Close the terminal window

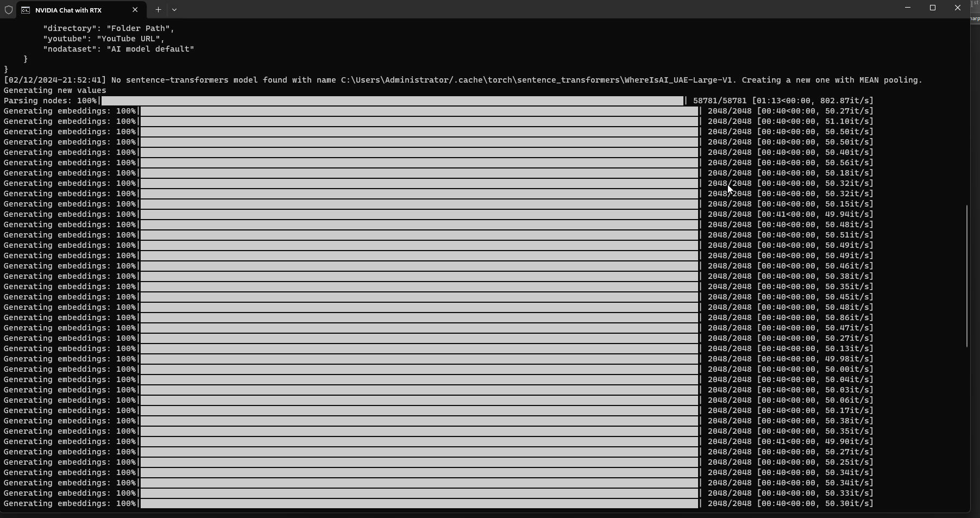point(958,8)
